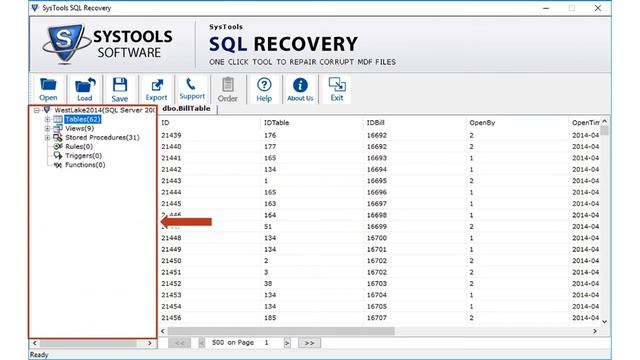
Task: Click the Triggers icon in tree
Action: (58, 156)
